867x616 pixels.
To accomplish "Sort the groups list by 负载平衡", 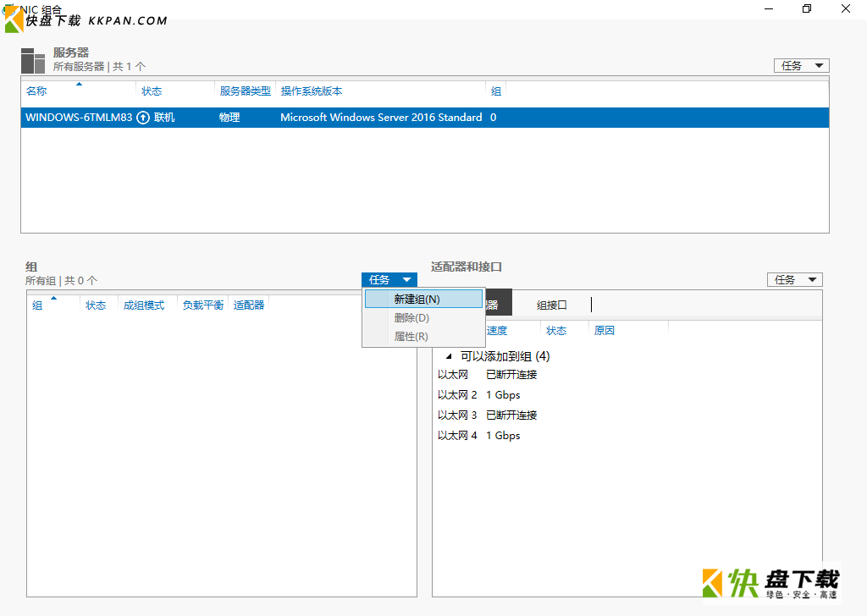I will 203,305.
